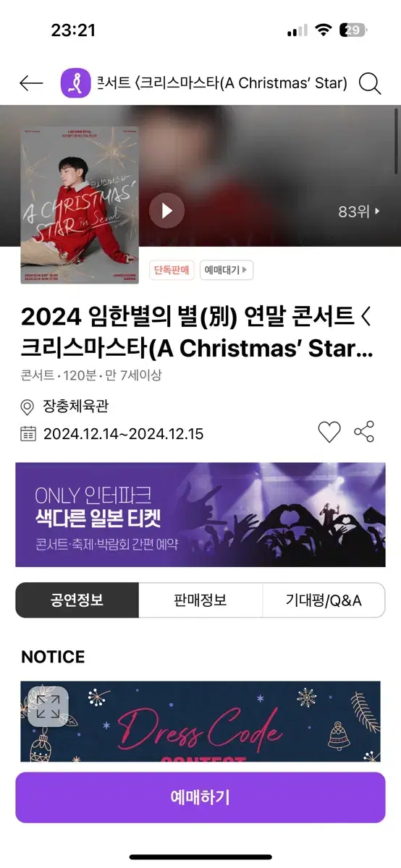Tap the calendar icon beside the dates

click(x=28, y=434)
